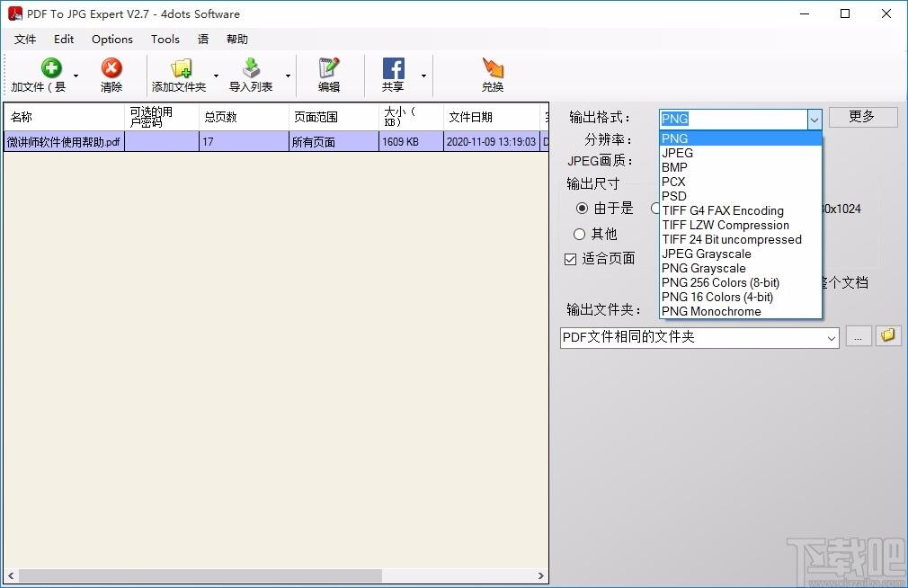Open the output folder combo box
This screenshot has height=588, width=908.
(699, 338)
